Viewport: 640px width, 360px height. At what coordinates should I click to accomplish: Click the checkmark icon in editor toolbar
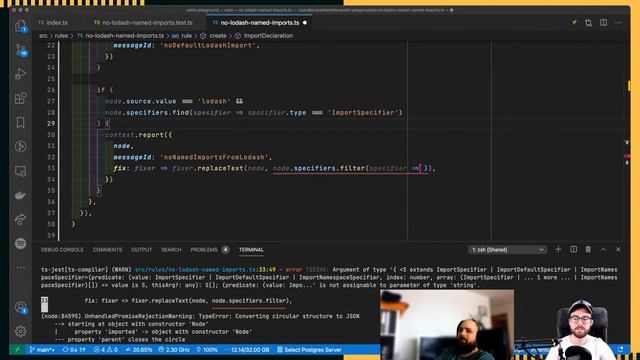[574, 22]
